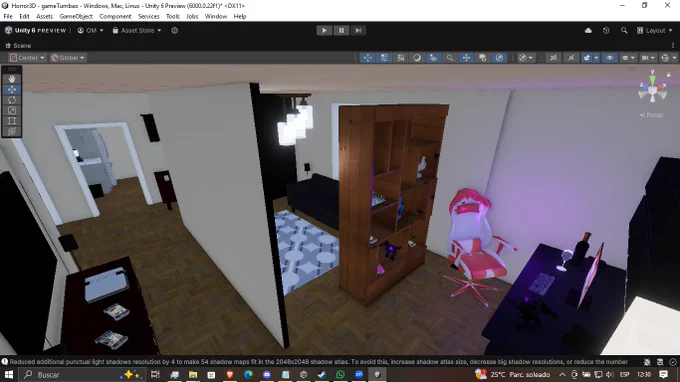Click the Step frame button
Image resolution: width=680 pixels, height=382 pixels.
pos(358,30)
